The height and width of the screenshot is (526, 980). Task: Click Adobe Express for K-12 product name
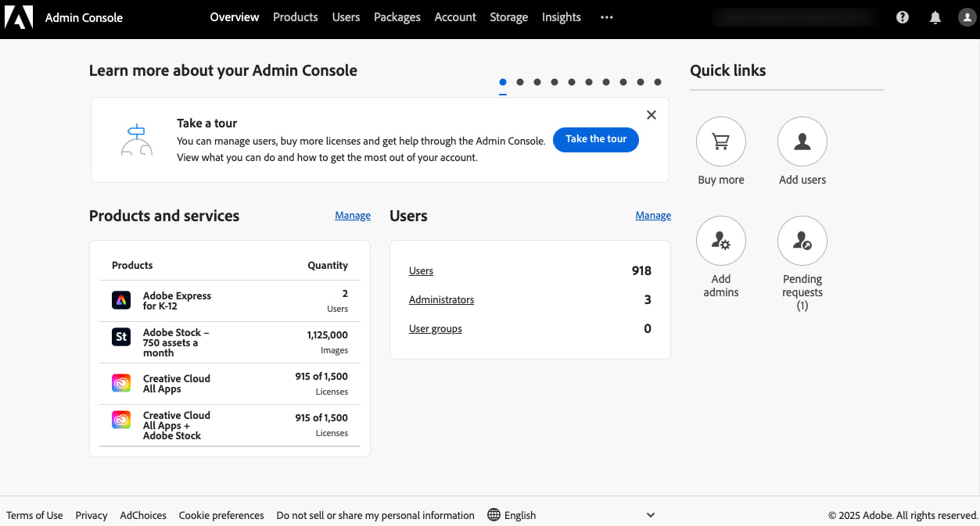(177, 301)
